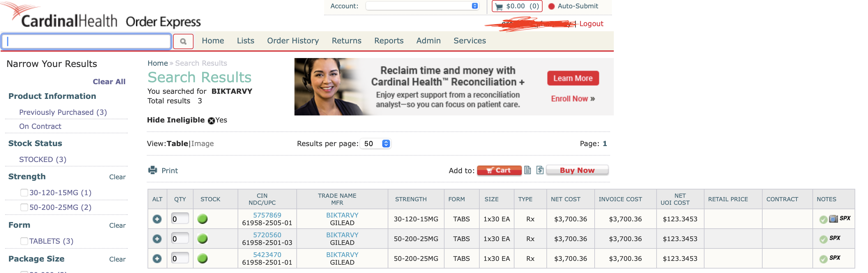Screen dimensions: 868x273
Task: Open the Returns menu
Action: [346, 41]
